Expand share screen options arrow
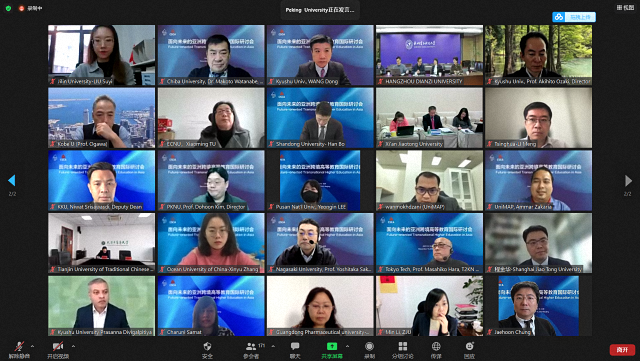 click(x=347, y=346)
